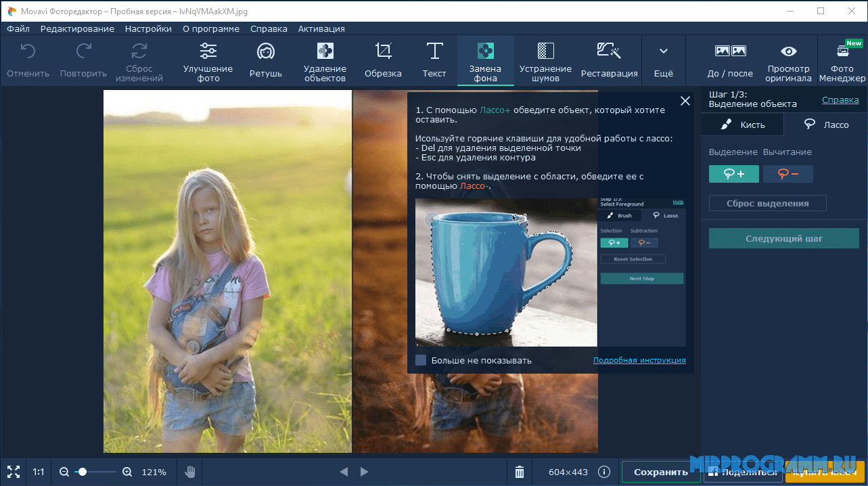Screen dimensions: 868x486
Task: Open the 'Подробная инструкция' link
Action: click(x=639, y=360)
